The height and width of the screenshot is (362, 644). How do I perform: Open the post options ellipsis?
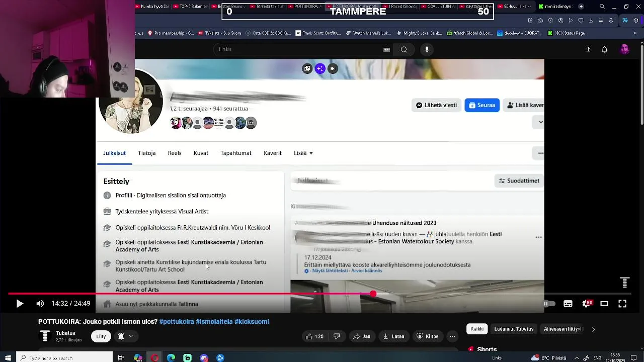click(538, 237)
